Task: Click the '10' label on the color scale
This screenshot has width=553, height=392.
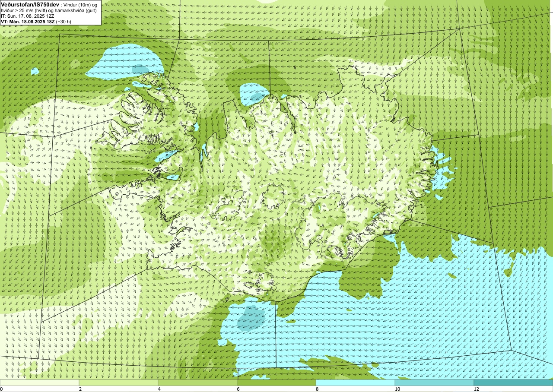Action: (397, 389)
